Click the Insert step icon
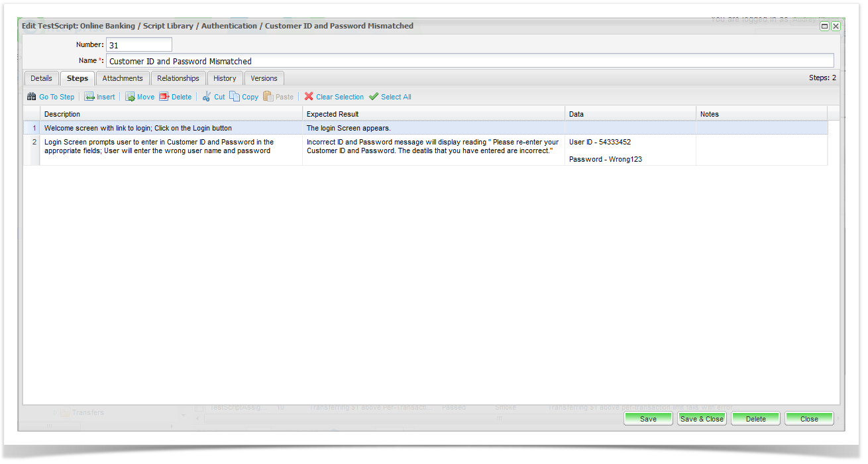Screen dimensions: 868x464 pyautogui.click(x=89, y=97)
